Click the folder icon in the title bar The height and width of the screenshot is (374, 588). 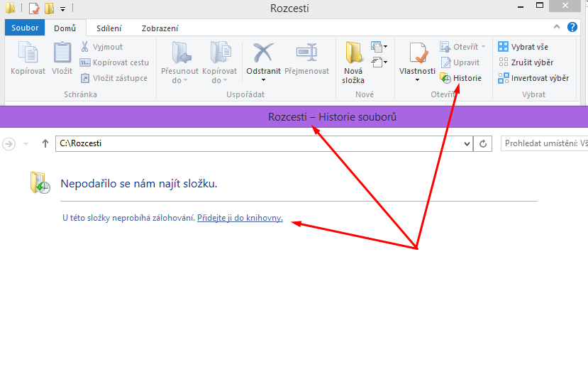pos(10,8)
